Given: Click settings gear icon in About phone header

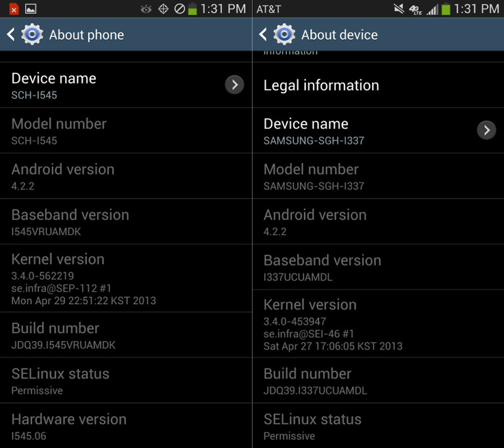Looking at the screenshot, I should [32, 35].
